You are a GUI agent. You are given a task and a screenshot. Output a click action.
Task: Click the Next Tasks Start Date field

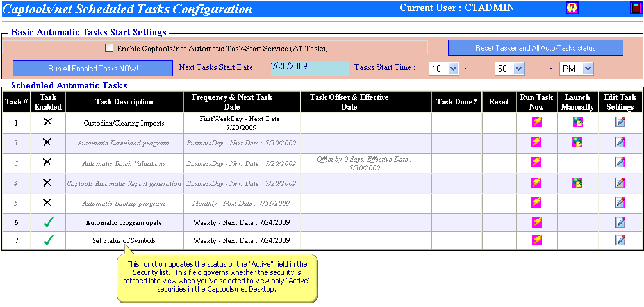coord(309,67)
